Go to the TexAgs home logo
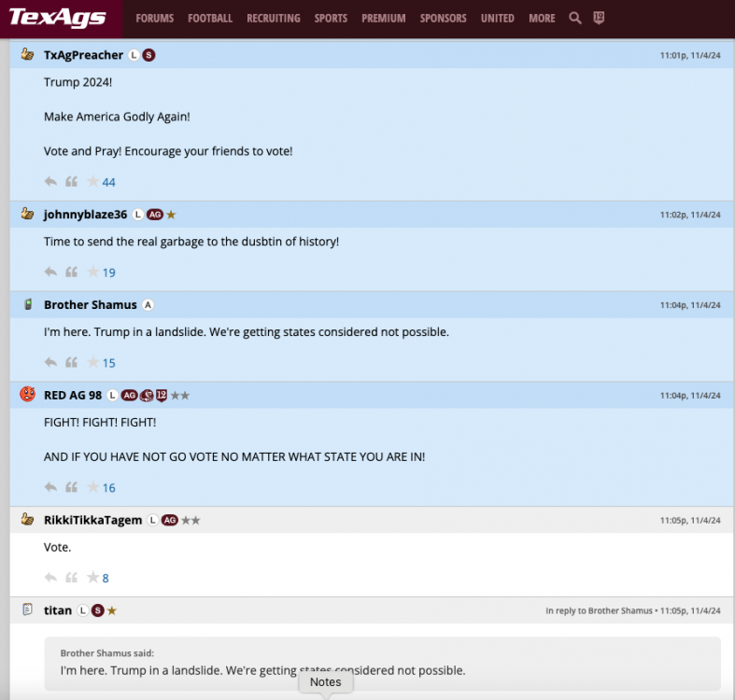 [x=58, y=18]
